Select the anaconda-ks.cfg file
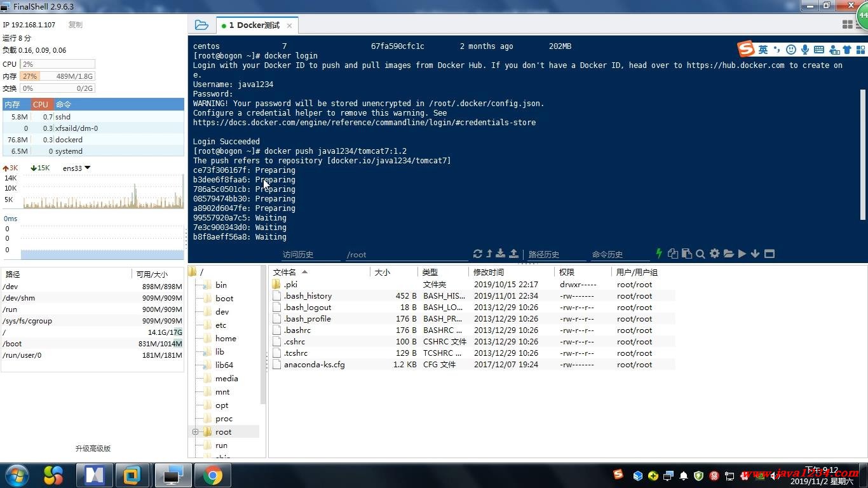Viewport: 868px width, 488px height. tap(471, 365)
